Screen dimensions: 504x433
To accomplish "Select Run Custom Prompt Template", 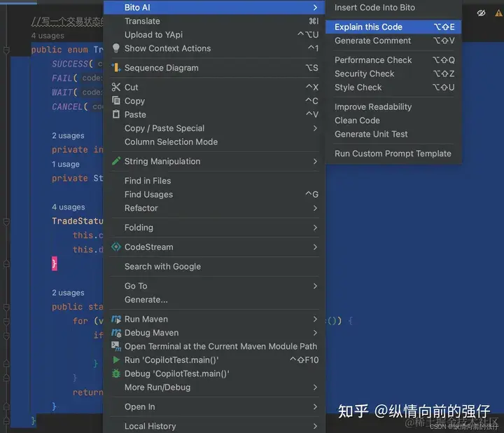I will [393, 153].
